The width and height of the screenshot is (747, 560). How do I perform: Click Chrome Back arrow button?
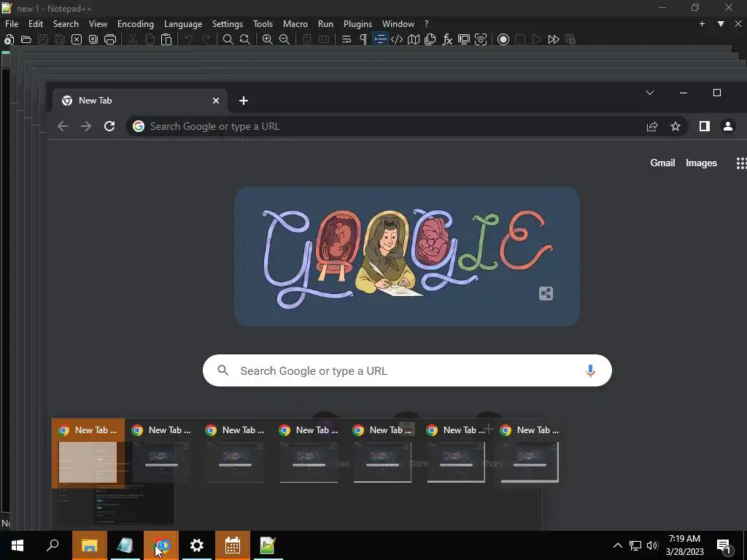point(63,126)
